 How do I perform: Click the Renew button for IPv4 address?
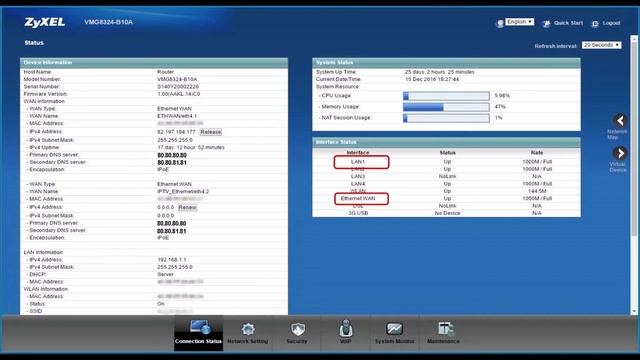[187, 207]
